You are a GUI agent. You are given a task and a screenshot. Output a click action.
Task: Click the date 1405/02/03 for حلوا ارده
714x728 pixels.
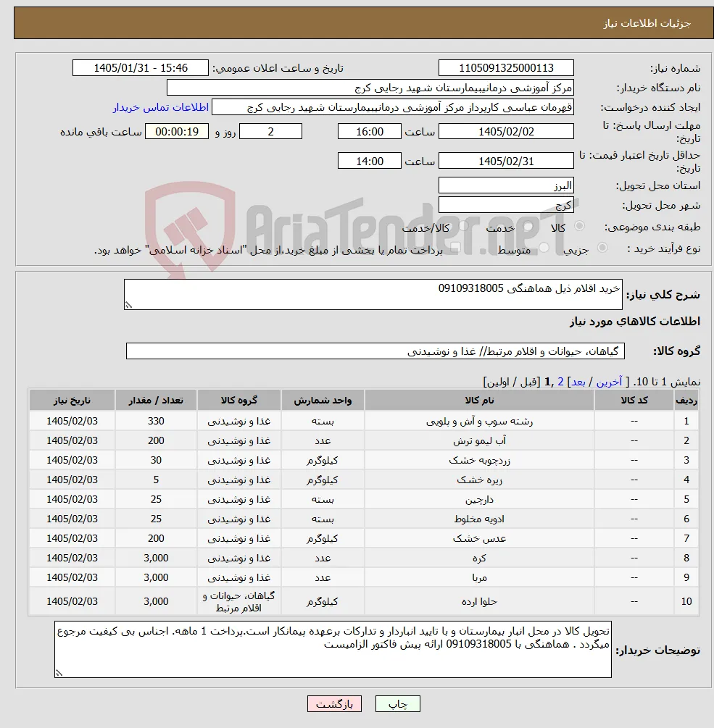pyautogui.click(x=72, y=601)
